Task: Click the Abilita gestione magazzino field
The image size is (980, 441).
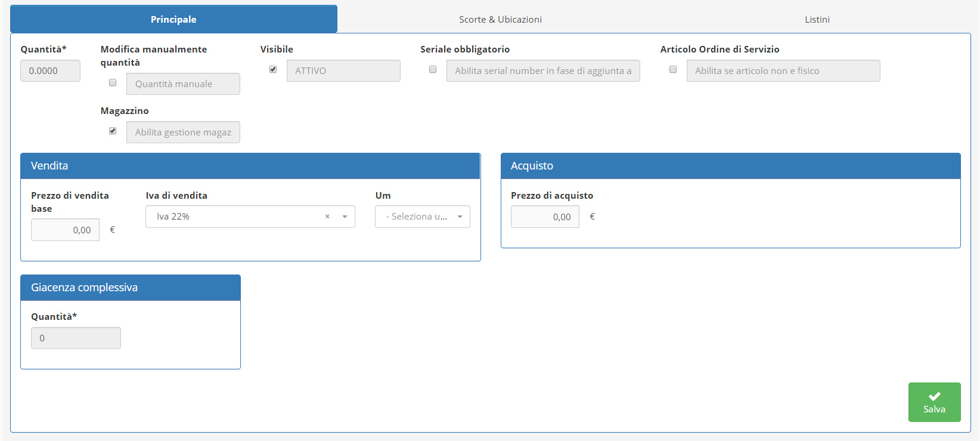Action: [183, 132]
